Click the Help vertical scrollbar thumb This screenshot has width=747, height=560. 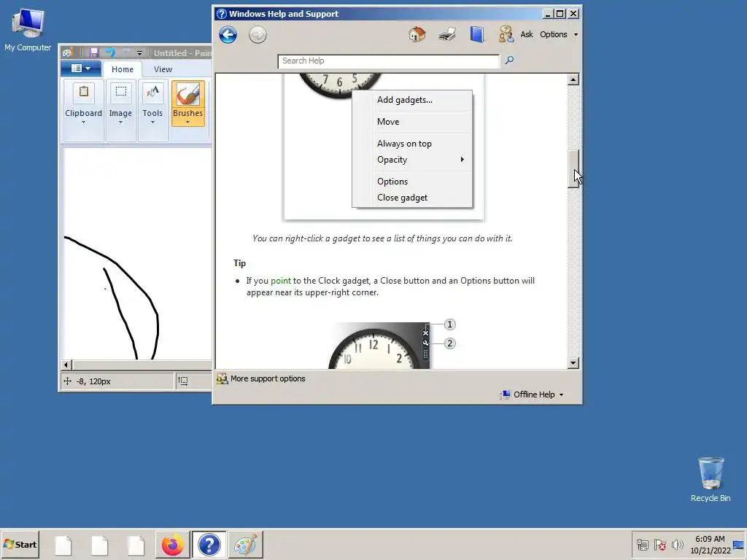point(573,168)
